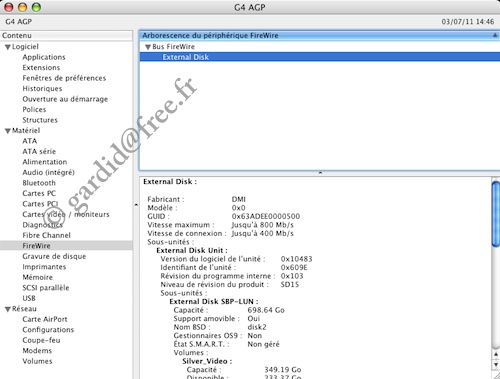The image size is (500, 379).
Task: Click the product revision value SD15
Action: tap(290, 285)
